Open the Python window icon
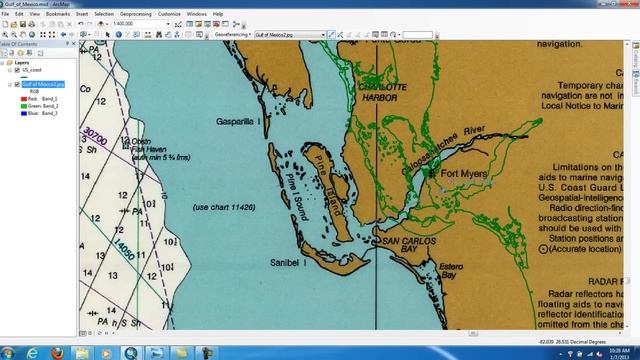640x360 pixels. tap(225, 24)
